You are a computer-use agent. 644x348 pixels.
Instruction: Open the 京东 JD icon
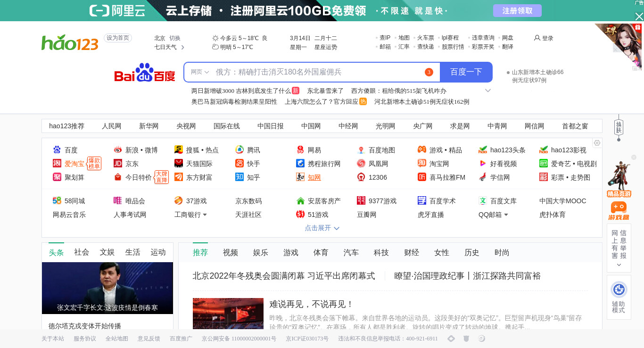tap(118, 164)
